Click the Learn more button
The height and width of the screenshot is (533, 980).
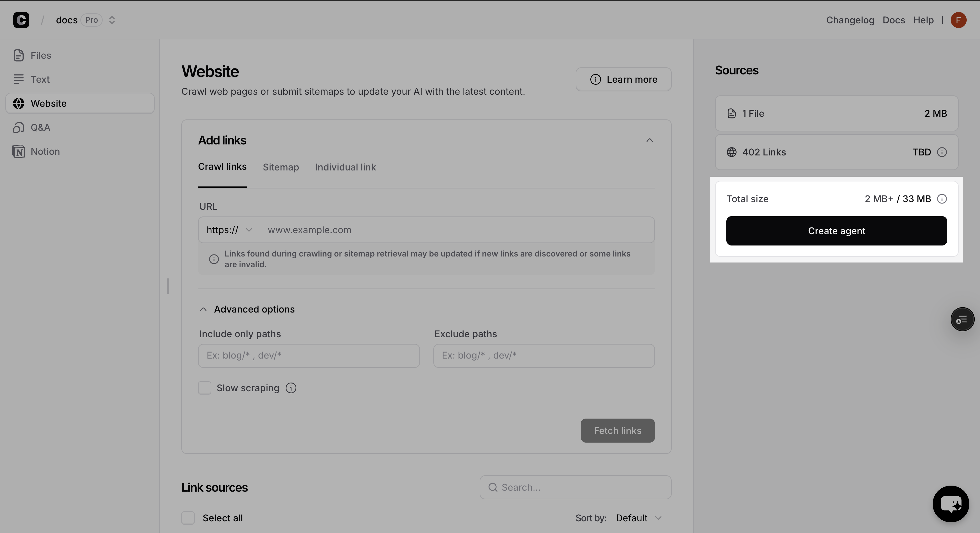[x=623, y=79]
